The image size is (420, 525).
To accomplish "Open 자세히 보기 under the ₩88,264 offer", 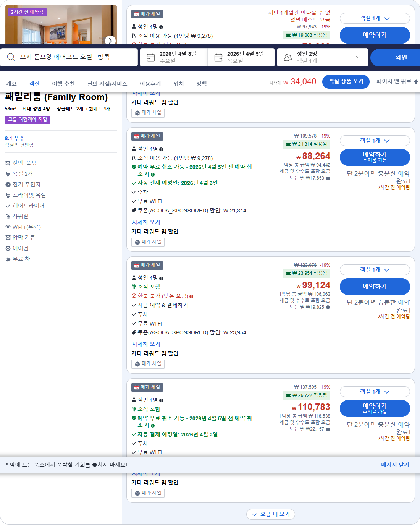I will tap(145, 222).
